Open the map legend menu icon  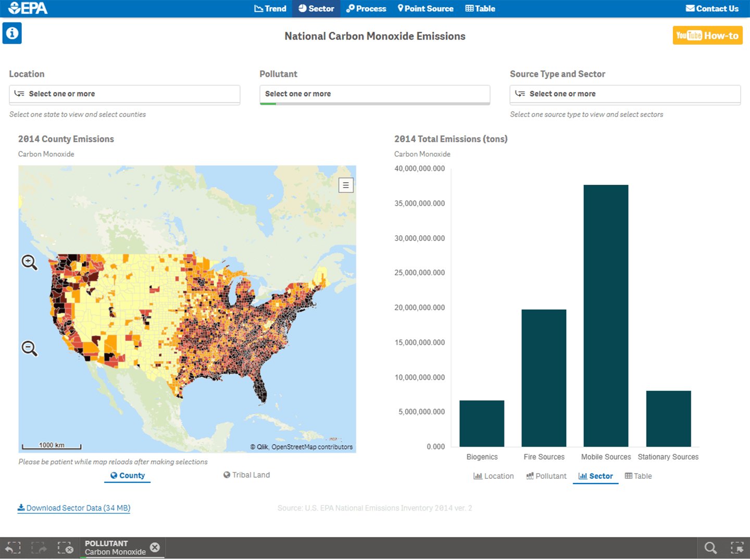[x=346, y=185]
